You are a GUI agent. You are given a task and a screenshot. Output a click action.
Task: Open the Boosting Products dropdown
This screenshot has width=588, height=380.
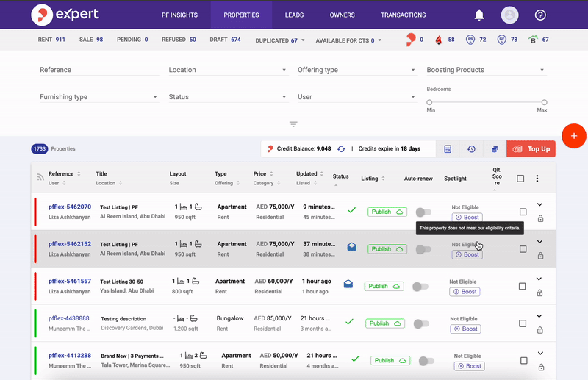(487, 70)
